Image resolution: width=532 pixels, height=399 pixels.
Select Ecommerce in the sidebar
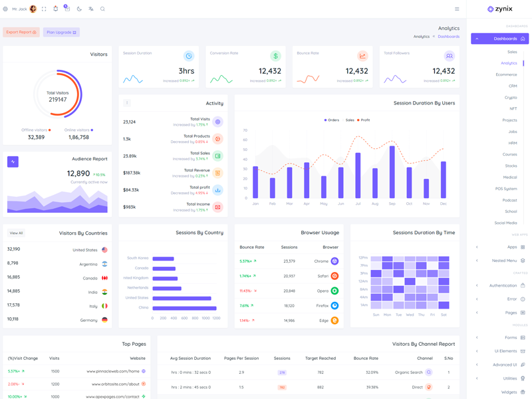tap(506, 74)
